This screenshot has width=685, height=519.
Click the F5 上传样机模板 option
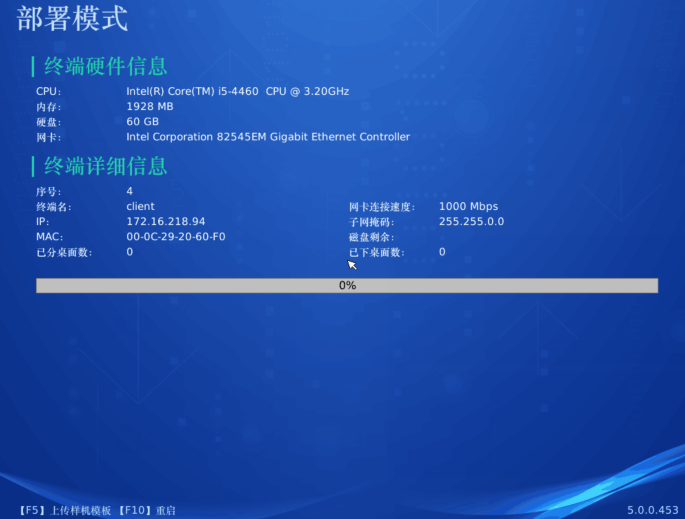pos(64,510)
